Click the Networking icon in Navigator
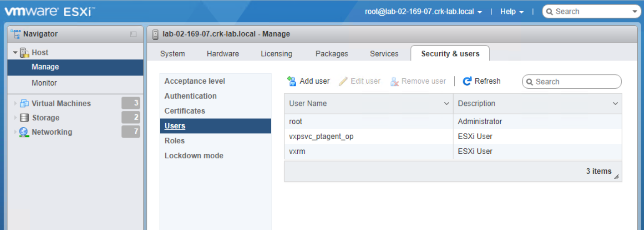The width and height of the screenshot is (644, 230). click(x=24, y=132)
